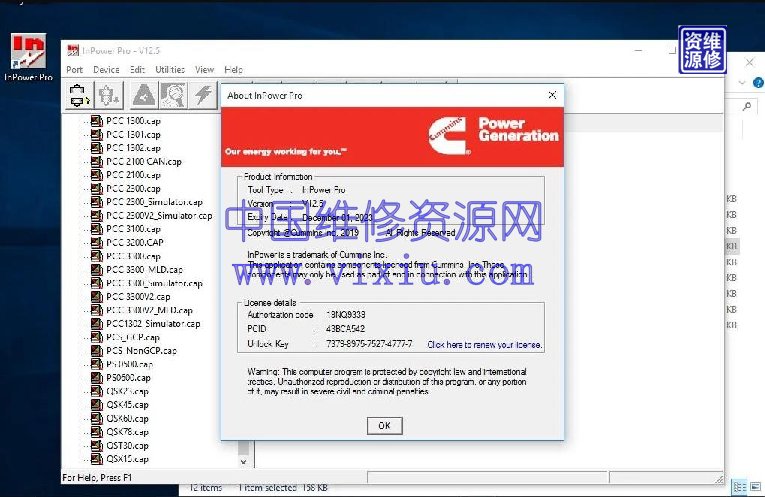The image size is (765, 497).
Task: Select QSK60.cap in the tree
Action: (x=127, y=418)
